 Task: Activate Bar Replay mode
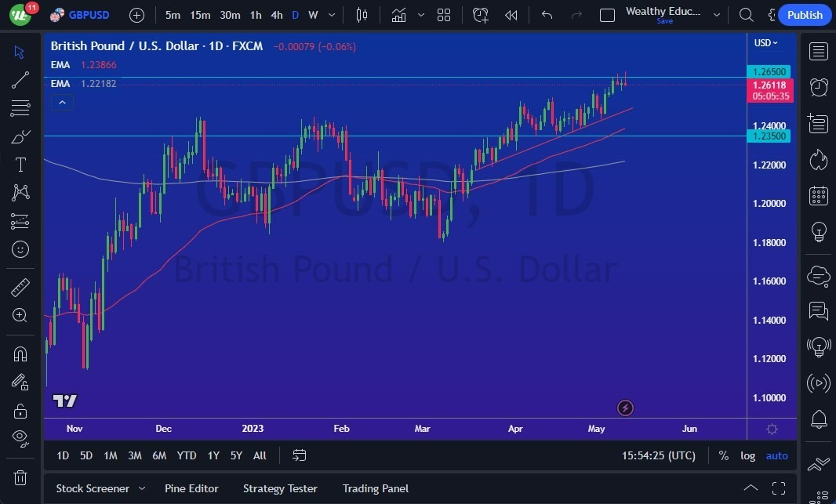point(511,14)
